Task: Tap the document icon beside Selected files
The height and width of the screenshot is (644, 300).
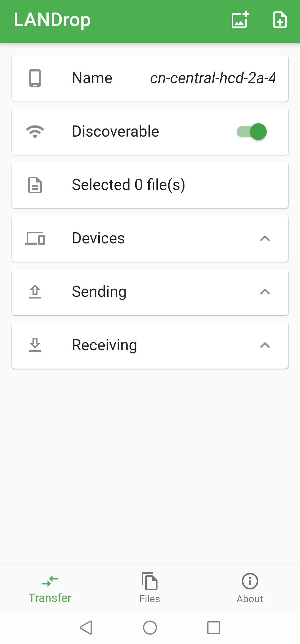Action: 35,185
